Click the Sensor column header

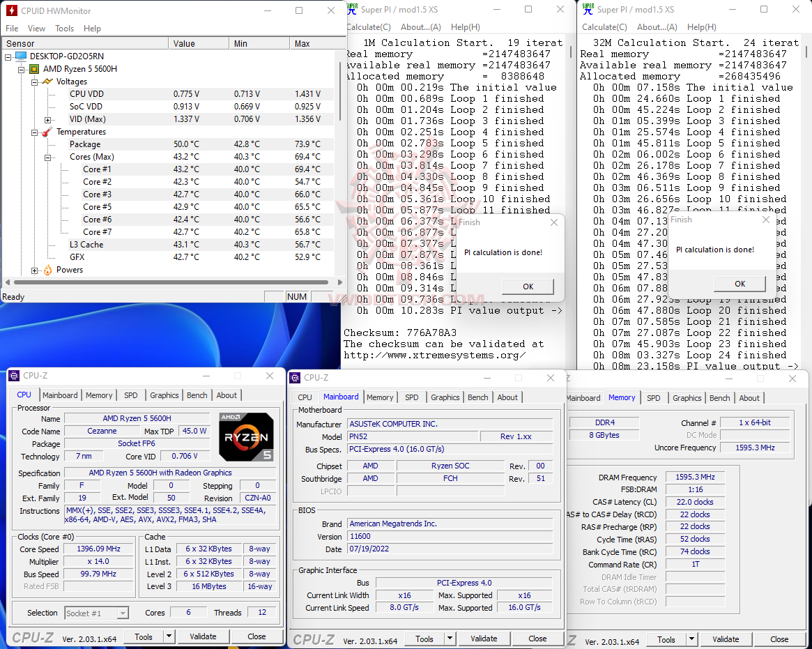(x=86, y=43)
